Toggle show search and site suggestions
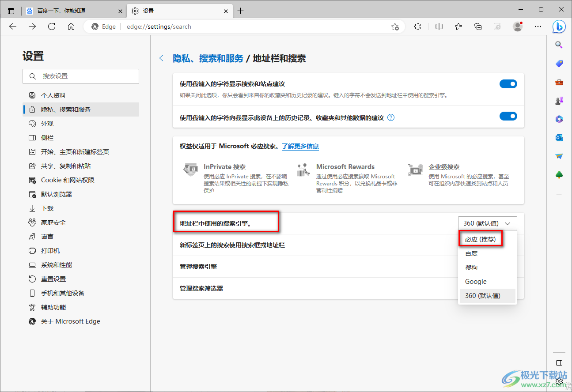The image size is (572, 392). [508, 84]
